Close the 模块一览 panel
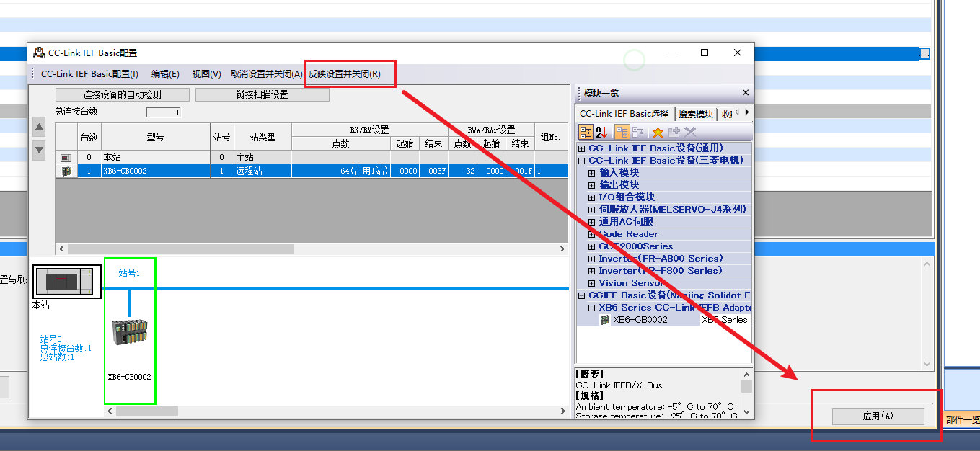This screenshot has width=980, height=451. pyautogui.click(x=746, y=93)
